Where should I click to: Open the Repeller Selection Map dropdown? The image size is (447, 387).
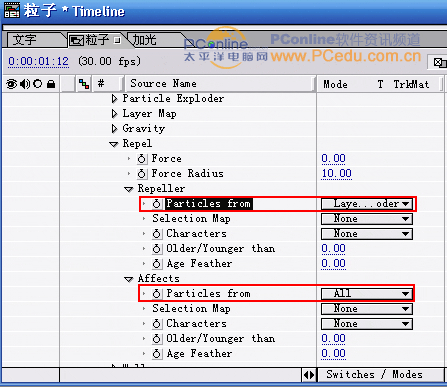tap(367, 219)
